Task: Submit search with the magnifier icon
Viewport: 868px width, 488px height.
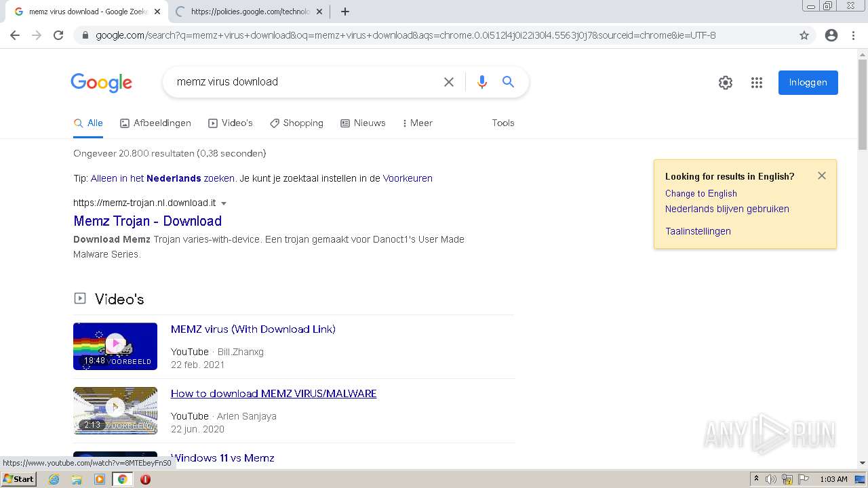Action: (508, 82)
